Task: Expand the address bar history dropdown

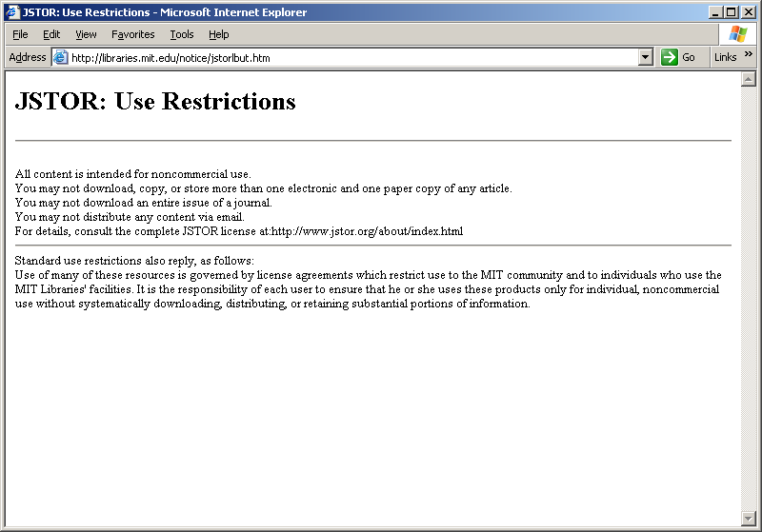Action: coord(646,57)
